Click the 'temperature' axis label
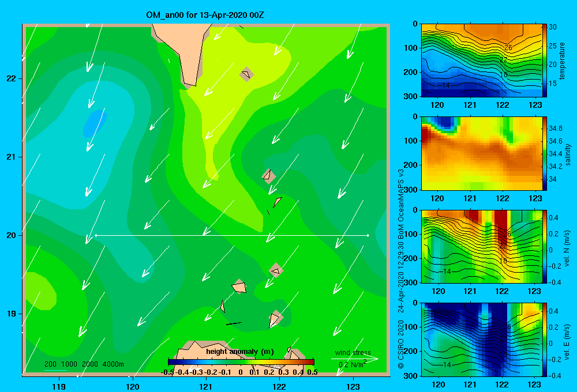The width and height of the screenshot is (577, 392). coord(561,61)
